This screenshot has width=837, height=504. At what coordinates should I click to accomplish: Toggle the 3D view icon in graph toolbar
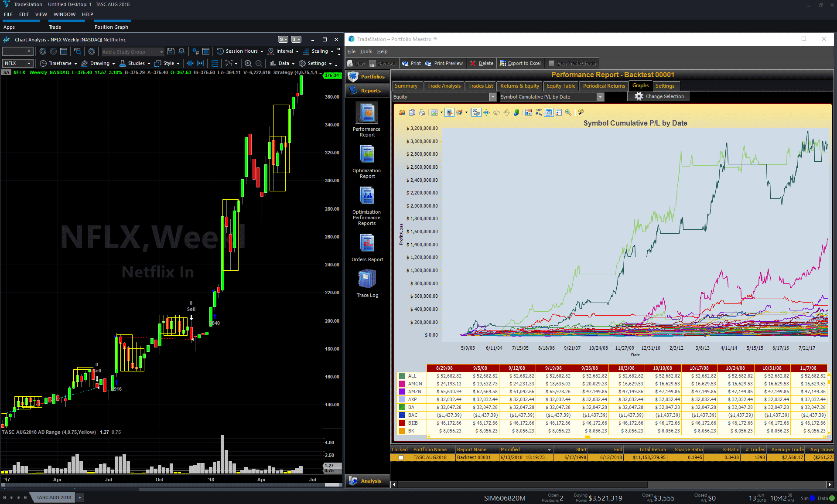click(476, 112)
